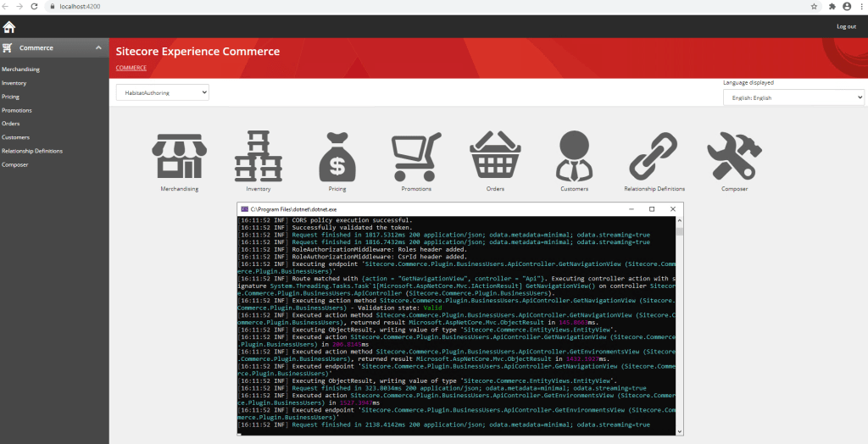Bookmark this page with star icon
Image resolution: width=868 pixels, height=444 pixels.
click(x=814, y=7)
